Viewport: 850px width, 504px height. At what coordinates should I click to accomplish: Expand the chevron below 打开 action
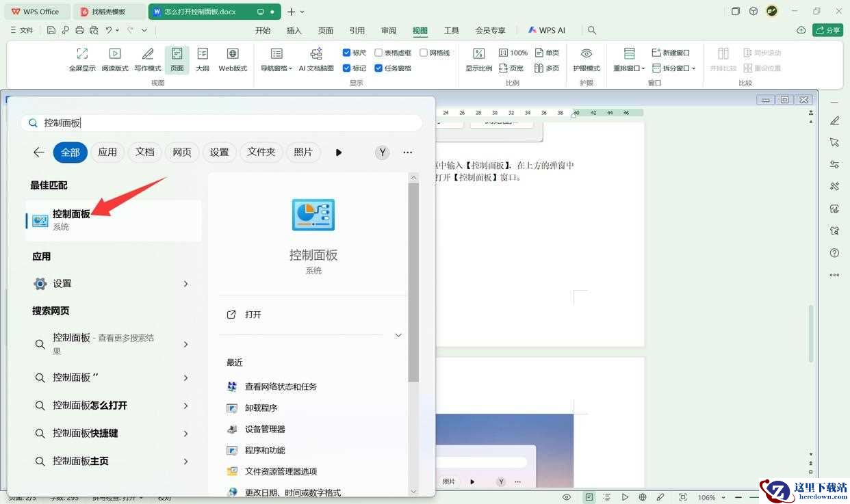pyautogui.click(x=398, y=335)
